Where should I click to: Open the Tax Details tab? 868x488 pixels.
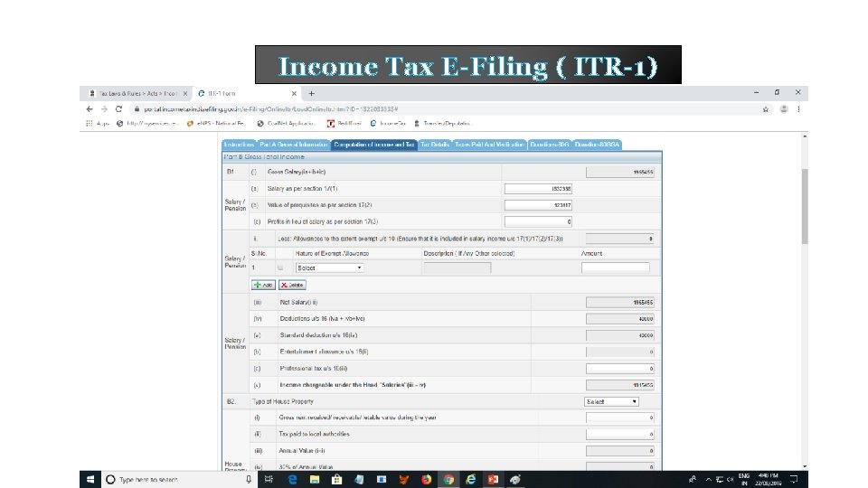click(x=435, y=145)
